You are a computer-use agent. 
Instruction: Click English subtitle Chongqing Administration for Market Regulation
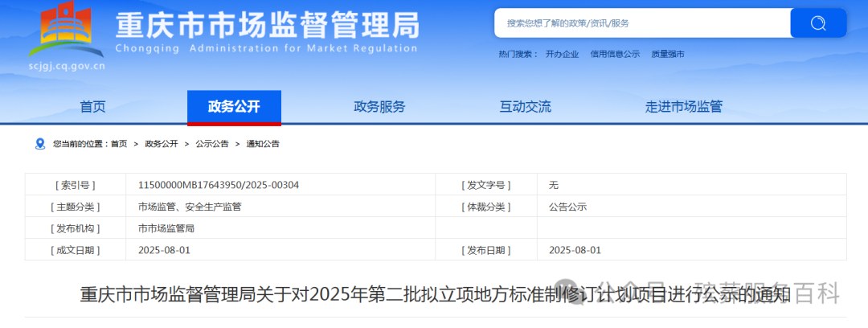266,48
